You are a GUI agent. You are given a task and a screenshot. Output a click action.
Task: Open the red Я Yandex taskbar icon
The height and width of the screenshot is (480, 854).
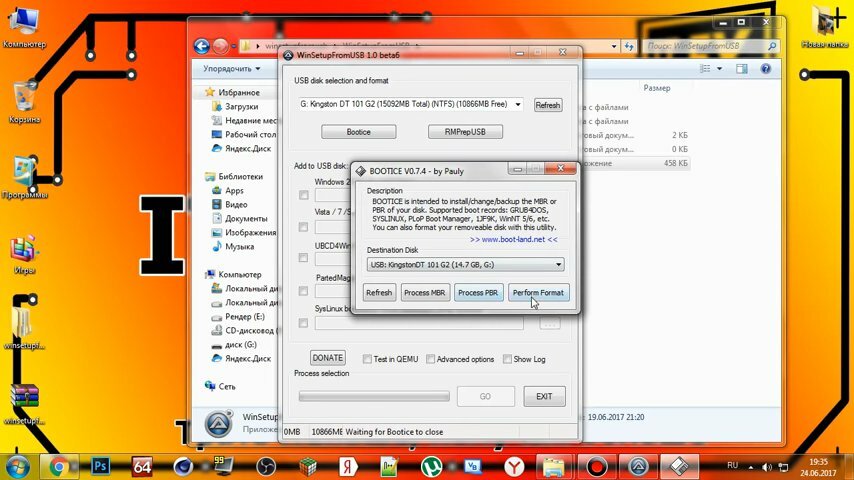pos(349,467)
